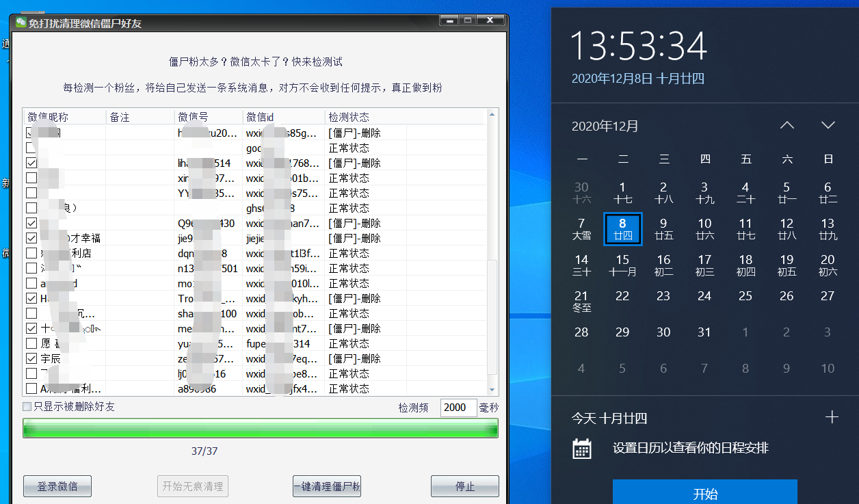Check the row with 微信号 starting sha

coord(31,314)
